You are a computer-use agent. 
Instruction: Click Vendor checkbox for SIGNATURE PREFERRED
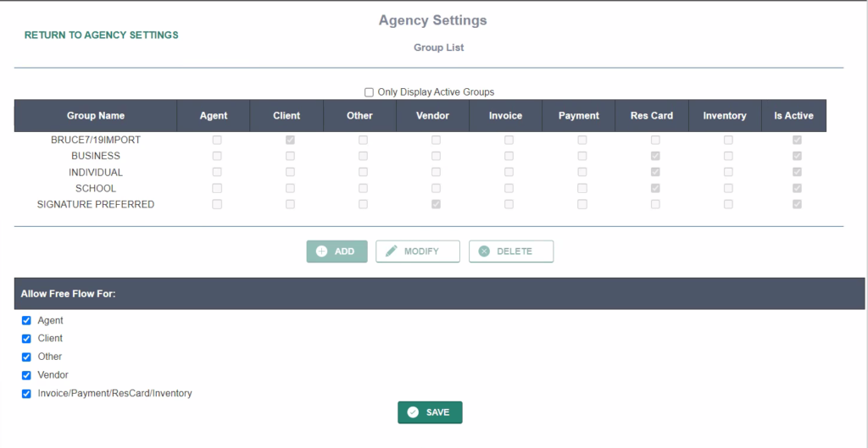tap(436, 204)
